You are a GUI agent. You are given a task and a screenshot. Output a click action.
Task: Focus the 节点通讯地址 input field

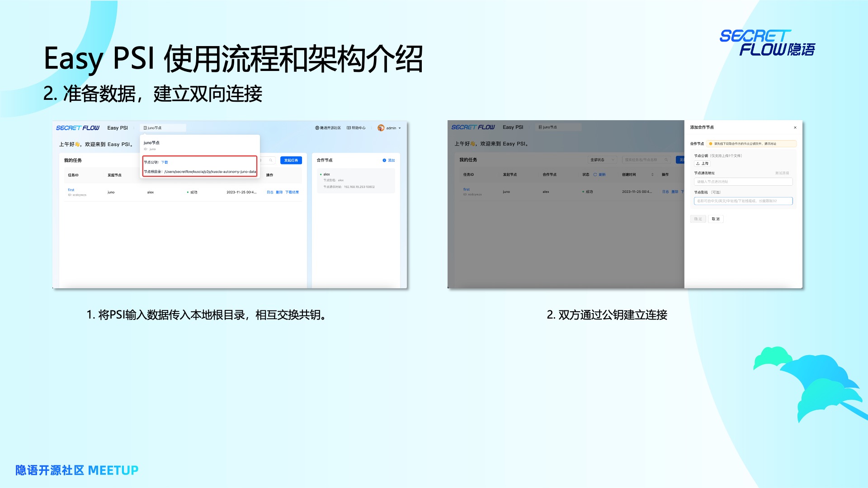[743, 182]
